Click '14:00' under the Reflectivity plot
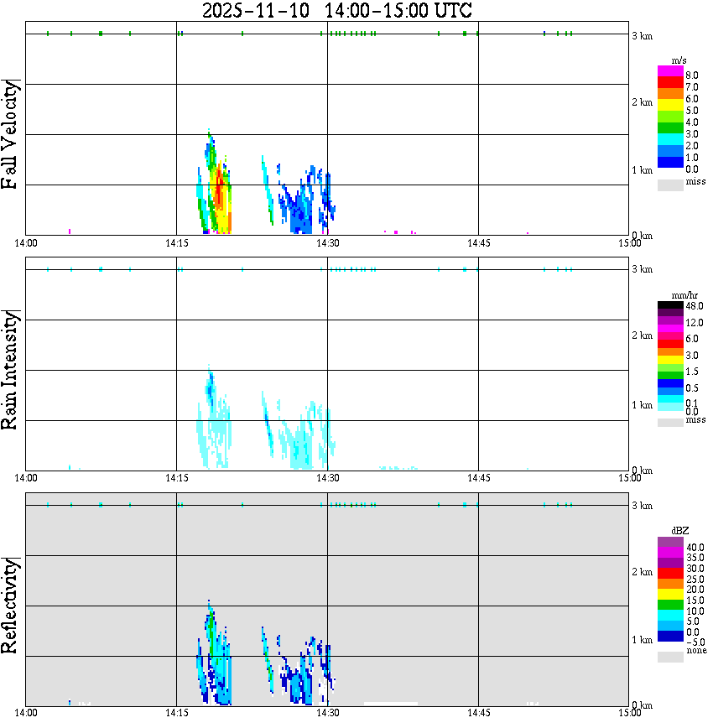 point(26,713)
